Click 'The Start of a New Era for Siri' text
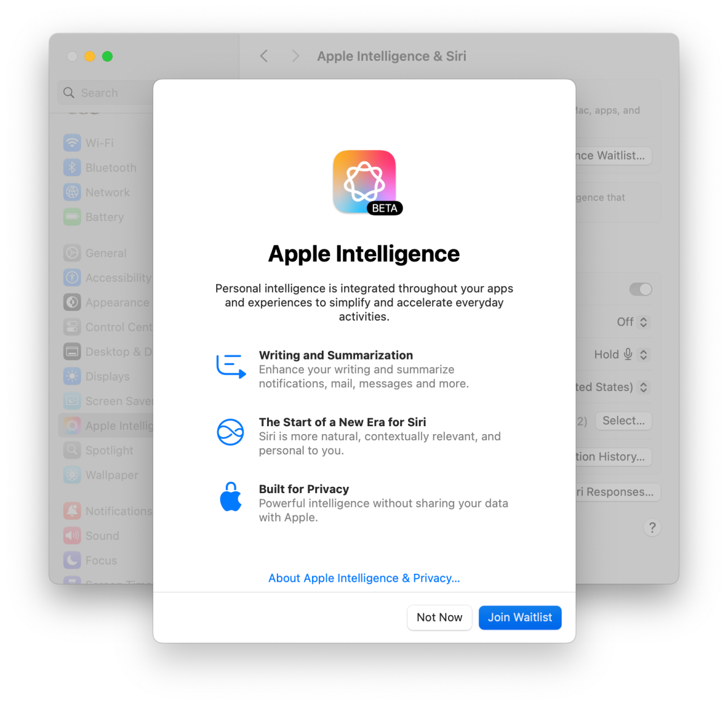Image resolution: width=728 pixels, height=708 pixels. click(342, 422)
